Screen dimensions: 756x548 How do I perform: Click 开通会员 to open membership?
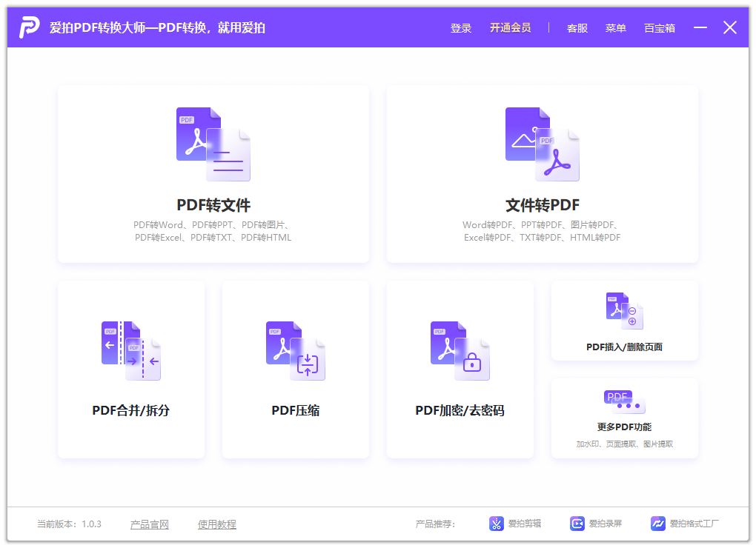click(x=511, y=27)
